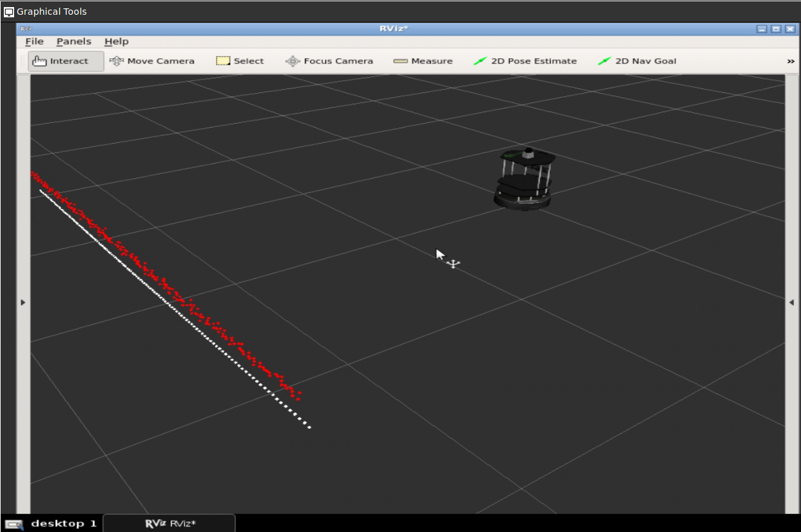Maximize the RViz window
Screen dimensions: 801x532
pos(776,29)
